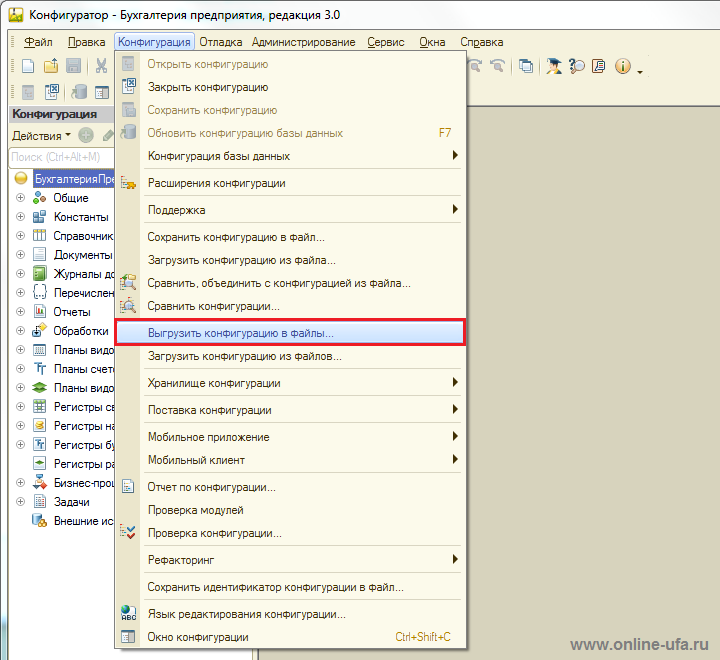The height and width of the screenshot is (660, 720).
Task: Click the New document toolbar icon
Action: coord(28,66)
